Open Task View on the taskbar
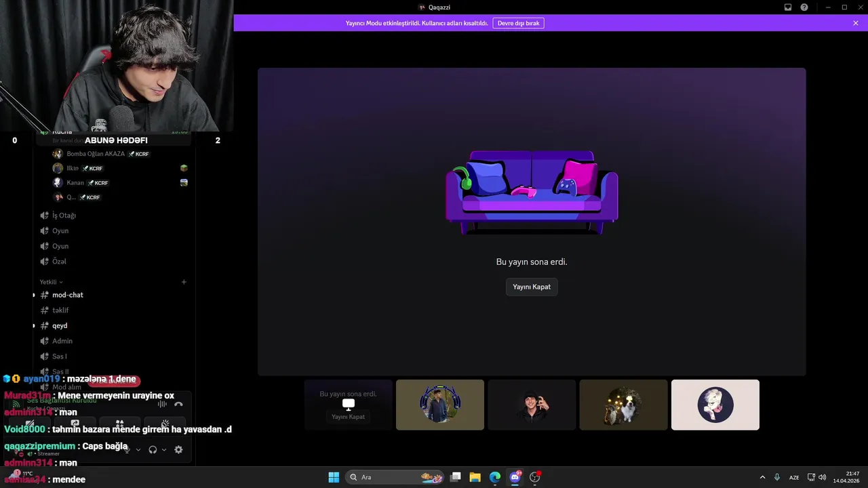Viewport: 868px width, 488px height. [x=456, y=477]
